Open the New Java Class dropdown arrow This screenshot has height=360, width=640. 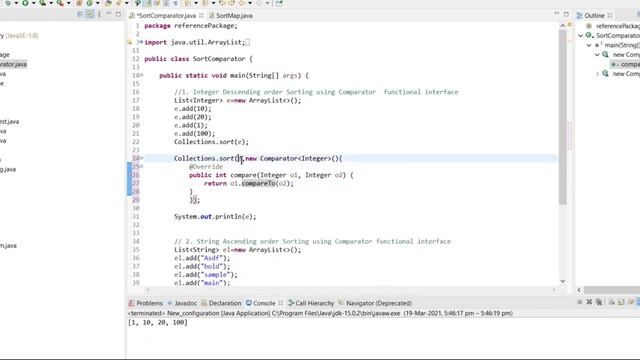(98, 3)
